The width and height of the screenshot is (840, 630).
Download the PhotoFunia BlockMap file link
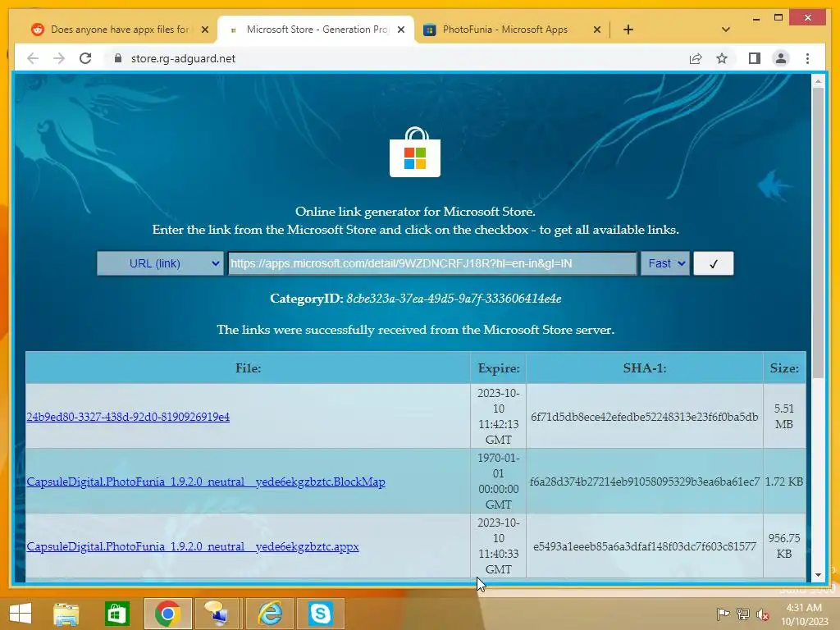(206, 482)
